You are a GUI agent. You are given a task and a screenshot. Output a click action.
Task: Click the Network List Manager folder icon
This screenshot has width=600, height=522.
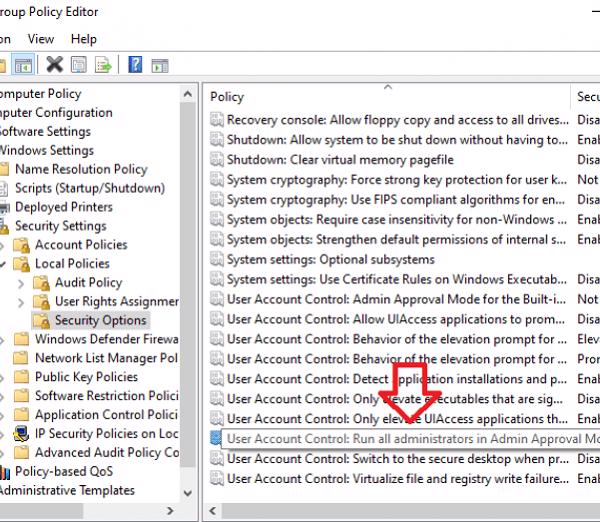pos(21,358)
